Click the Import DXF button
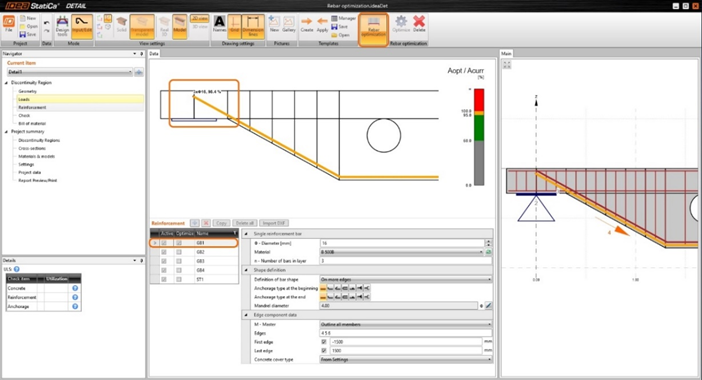 [274, 223]
